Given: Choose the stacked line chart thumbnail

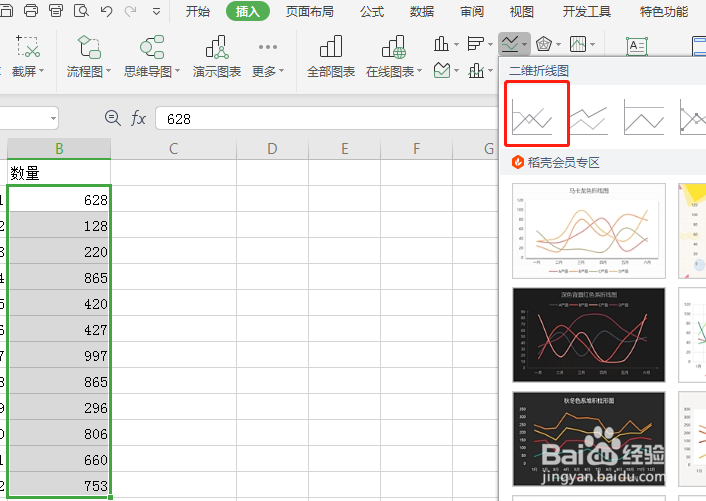Looking at the screenshot, I should (588, 118).
